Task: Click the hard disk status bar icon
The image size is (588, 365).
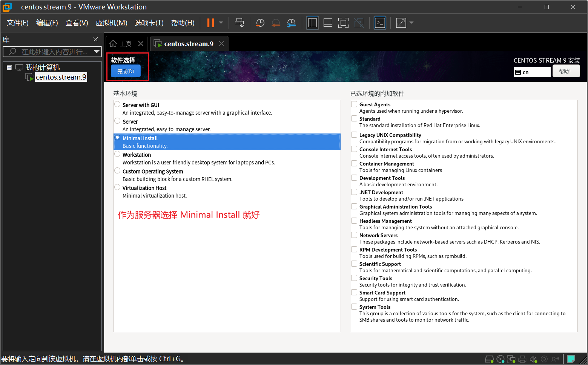Action: (489, 359)
